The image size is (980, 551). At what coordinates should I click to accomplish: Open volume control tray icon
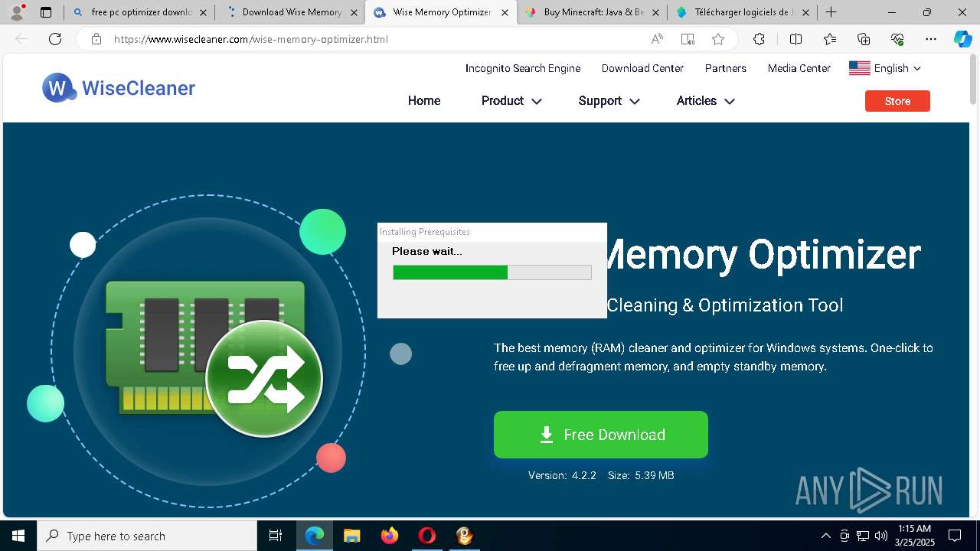point(881,536)
